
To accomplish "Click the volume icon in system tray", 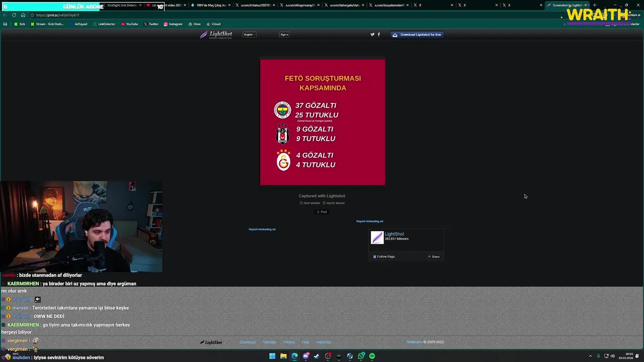I will (x=612, y=356).
